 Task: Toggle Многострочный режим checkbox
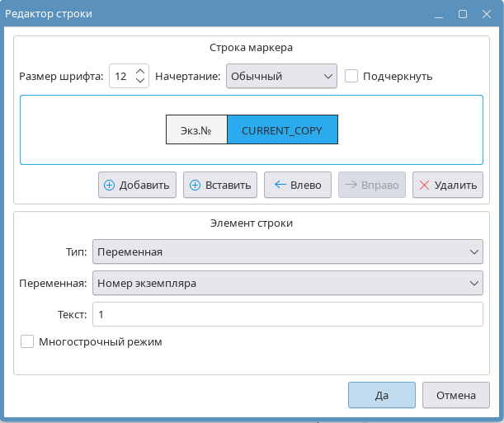[x=27, y=341]
